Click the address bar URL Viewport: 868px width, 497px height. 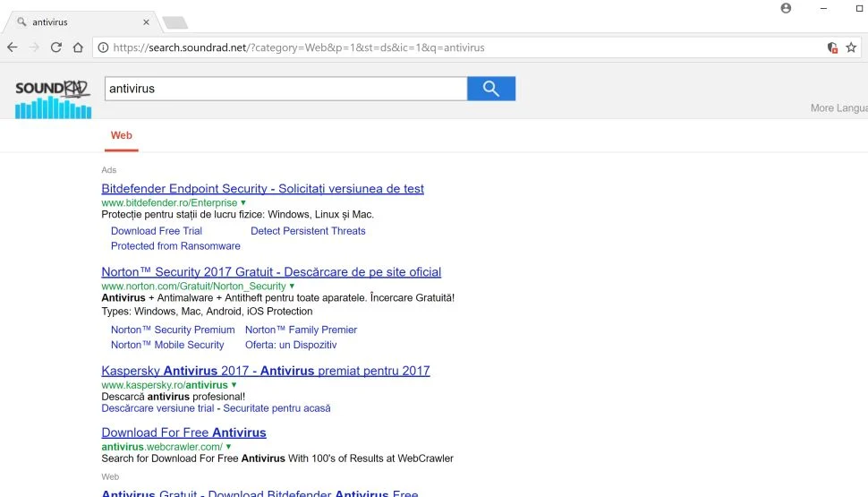pyautogui.click(x=299, y=47)
